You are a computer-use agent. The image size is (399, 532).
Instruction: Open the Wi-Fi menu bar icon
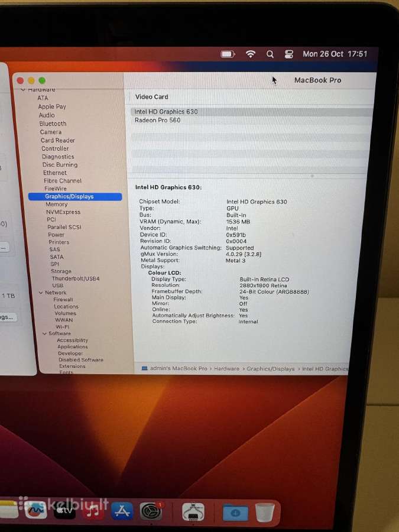pyautogui.click(x=251, y=54)
